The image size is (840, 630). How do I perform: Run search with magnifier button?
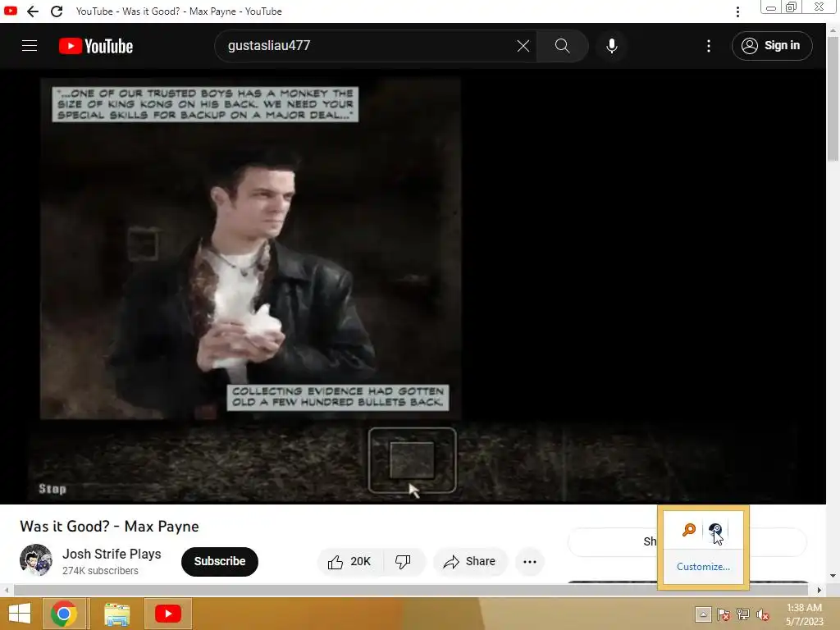point(562,46)
